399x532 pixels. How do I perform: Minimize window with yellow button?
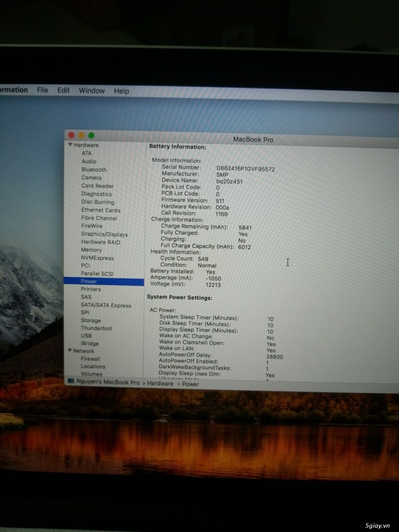pos(81,135)
